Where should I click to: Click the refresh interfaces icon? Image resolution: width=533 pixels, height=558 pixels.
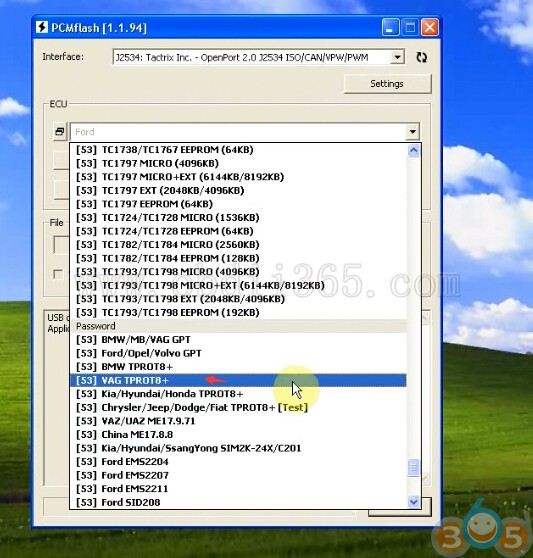point(421,57)
